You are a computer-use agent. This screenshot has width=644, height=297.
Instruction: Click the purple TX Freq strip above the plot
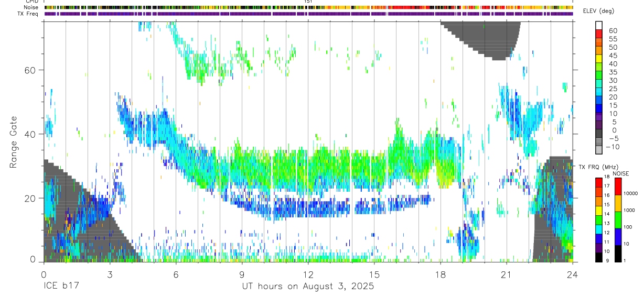pyautogui.click(x=308, y=14)
